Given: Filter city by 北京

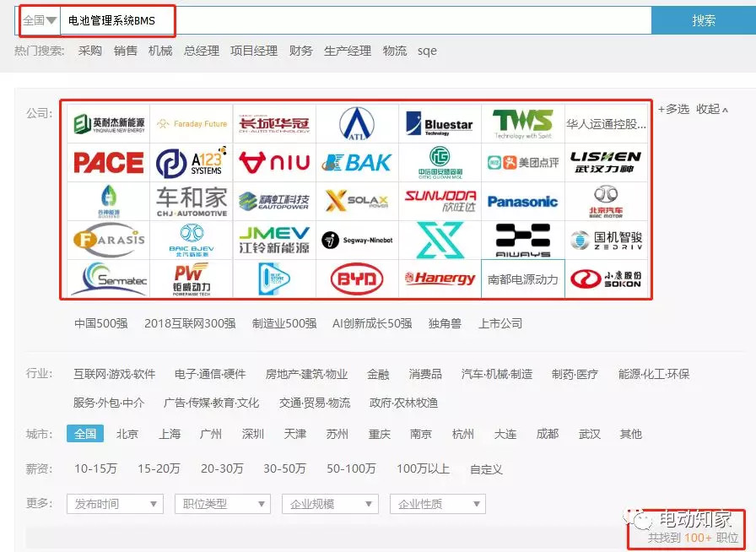Looking at the screenshot, I should coord(127,434).
